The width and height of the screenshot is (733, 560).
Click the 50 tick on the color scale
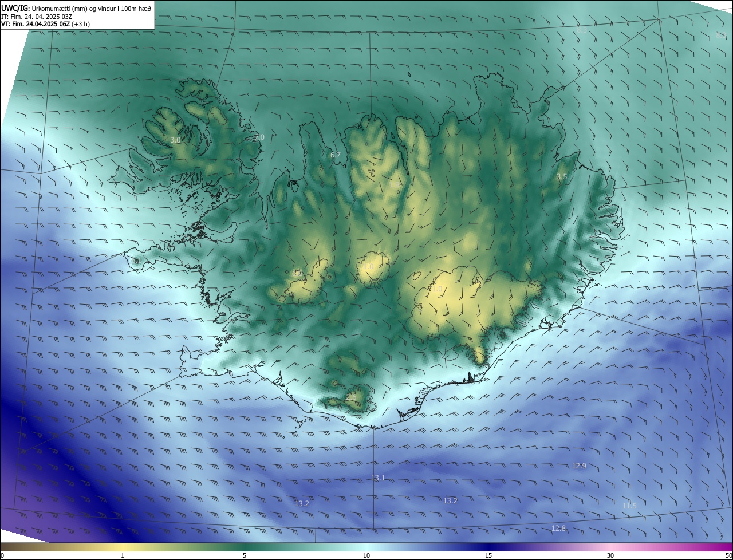[x=728, y=555]
